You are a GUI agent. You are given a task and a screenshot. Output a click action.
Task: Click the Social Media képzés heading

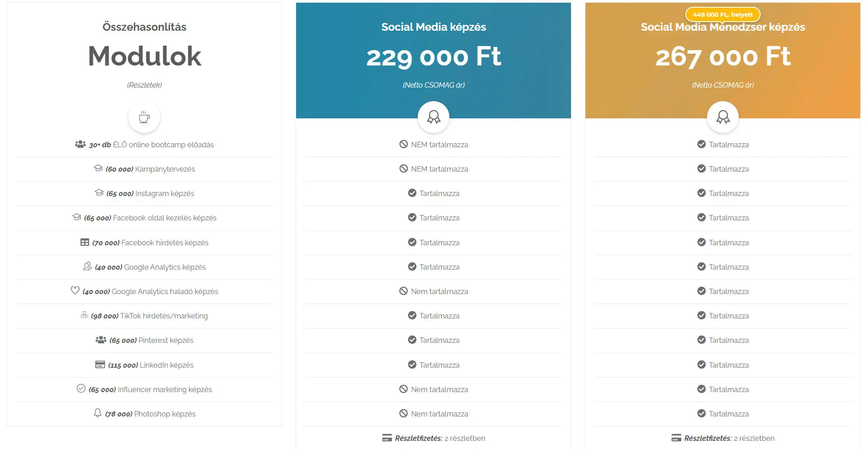(x=434, y=27)
